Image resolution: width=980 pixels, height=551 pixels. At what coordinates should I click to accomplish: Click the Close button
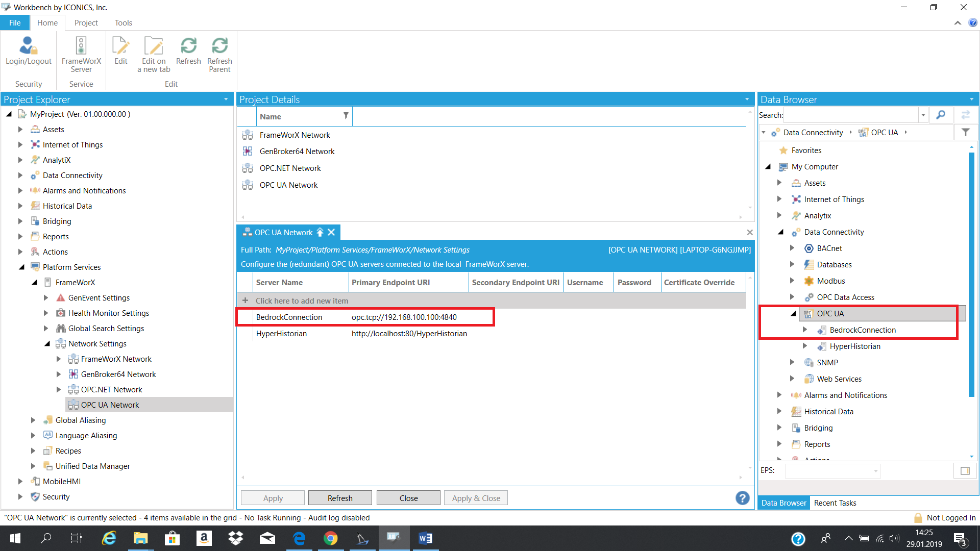tap(408, 498)
